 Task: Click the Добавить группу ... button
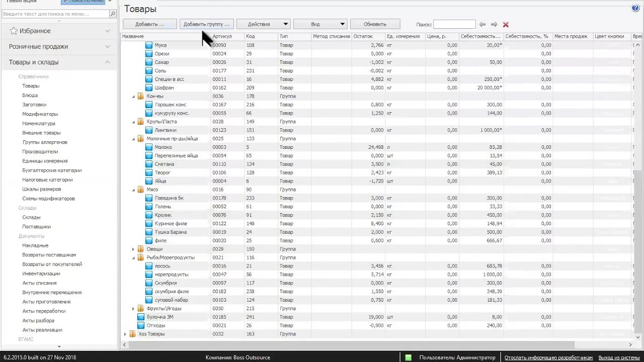click(207, 24)
